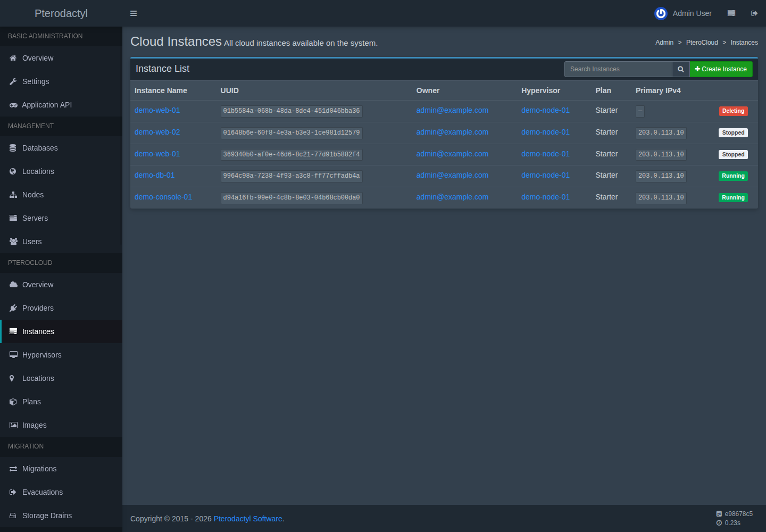The width and height of the screenshot is (766, 532).
Task: Open demo-node-01 hypervisor in demo-console-01 row
Action: pyautogui.click(x=545, y=197)
